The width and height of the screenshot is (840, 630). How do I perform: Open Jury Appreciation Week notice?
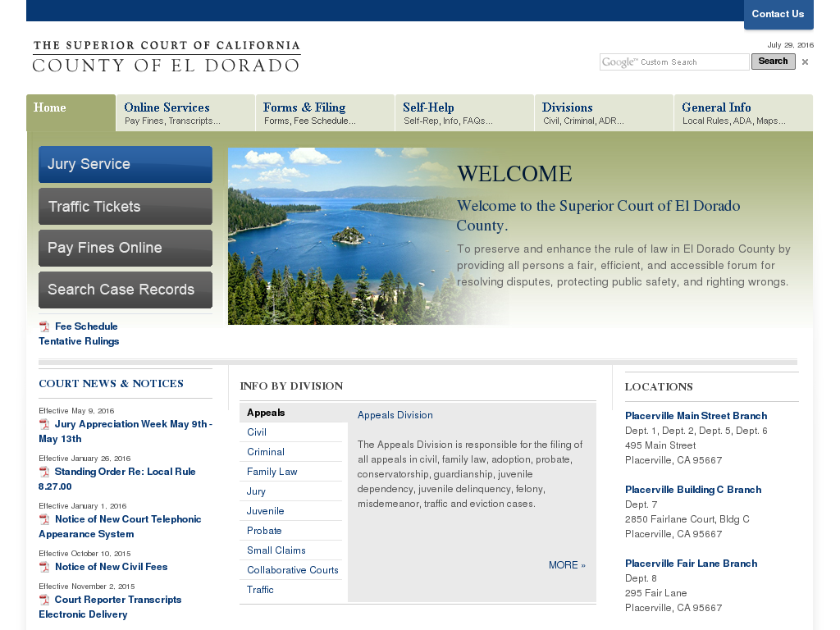click(126, 431)
